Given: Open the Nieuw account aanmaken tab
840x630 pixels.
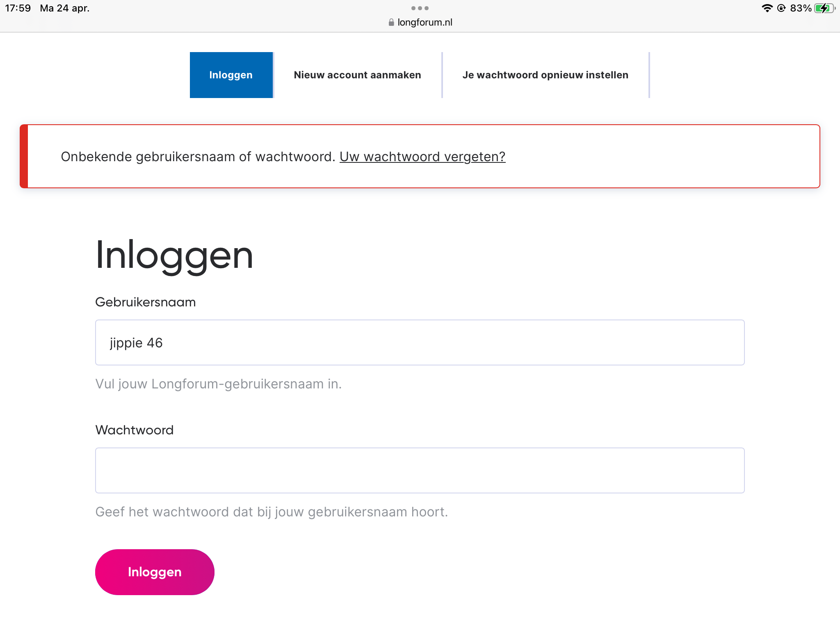Looking at the screenshot, I should [357, 75].
